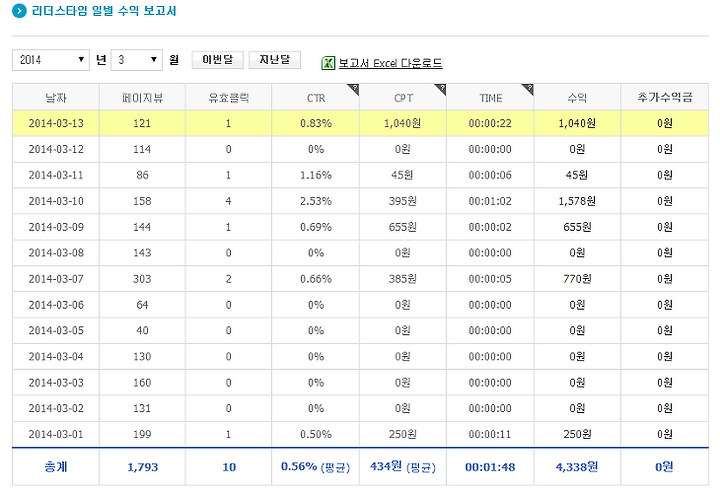Click the 지난달 button
This screenshot has height=496, width=720.
pos(275,60)
